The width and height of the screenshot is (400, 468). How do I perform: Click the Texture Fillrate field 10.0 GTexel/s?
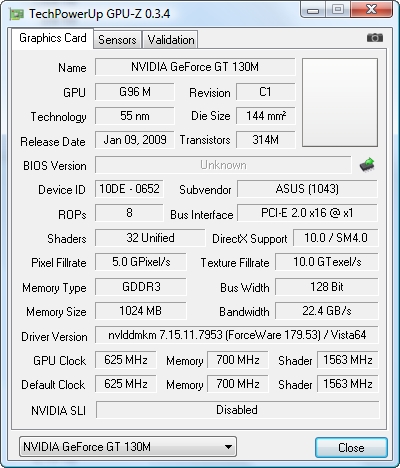pos(327,262)
